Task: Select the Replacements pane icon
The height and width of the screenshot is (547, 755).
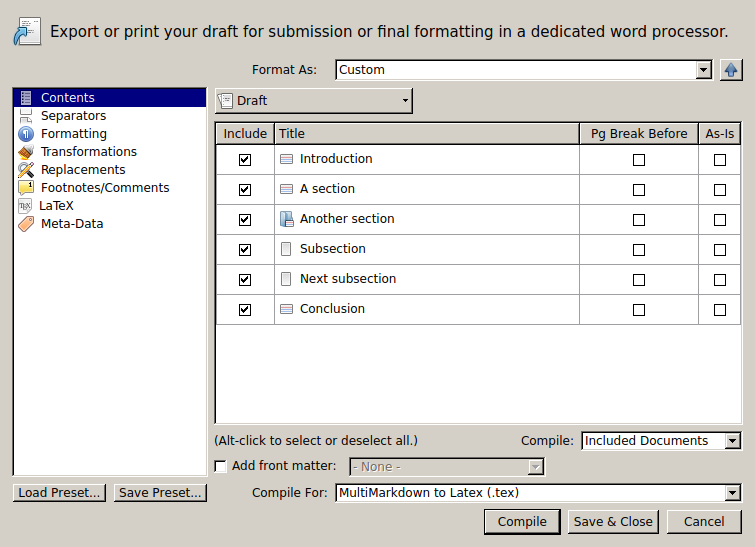Action: (x=26, y=169)
